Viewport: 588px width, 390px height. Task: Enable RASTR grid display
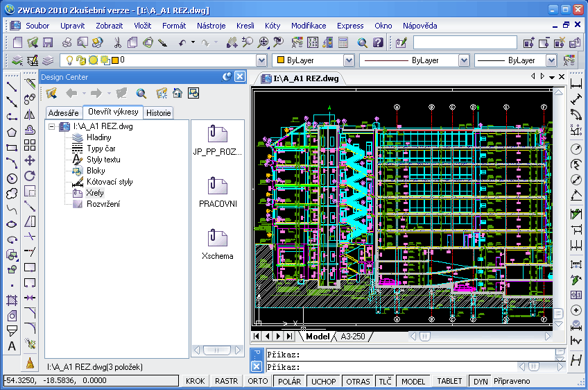pos(226,381)
